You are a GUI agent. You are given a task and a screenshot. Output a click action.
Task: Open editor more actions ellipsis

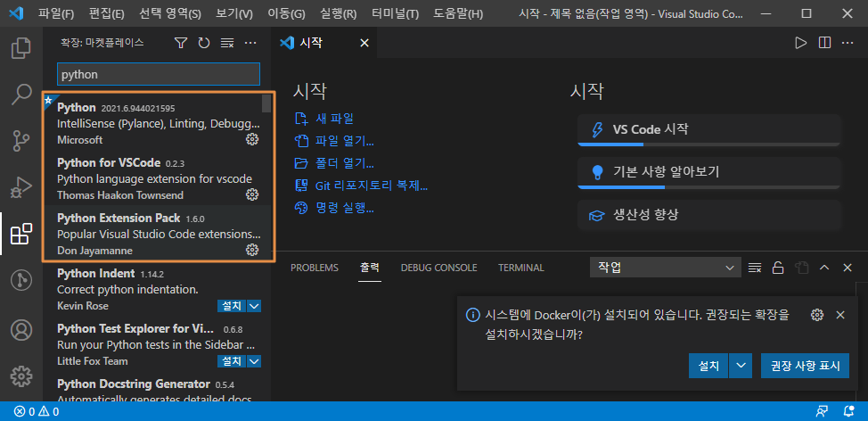848,43
